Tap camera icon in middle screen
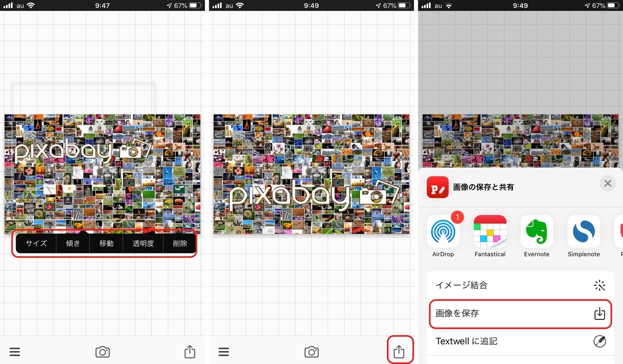The width and height of the screenshot is (623, 364). [x=311, y=352]
